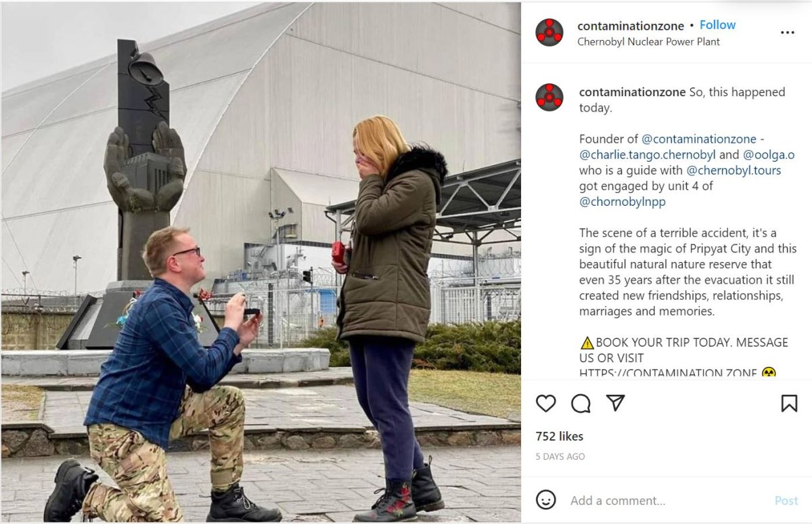Open emoji picker smiley icon

[545, 500]
